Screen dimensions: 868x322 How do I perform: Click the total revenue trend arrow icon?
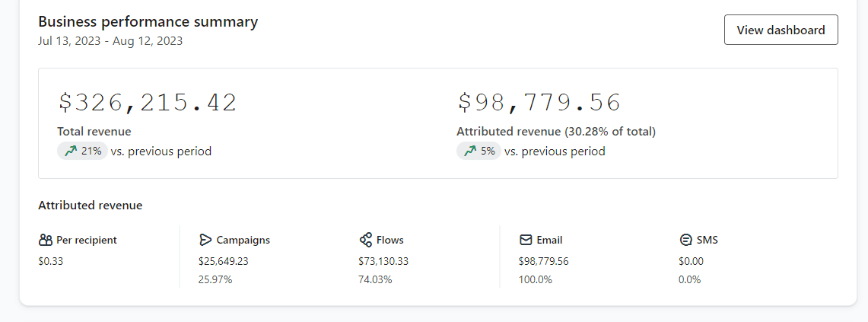71,151
